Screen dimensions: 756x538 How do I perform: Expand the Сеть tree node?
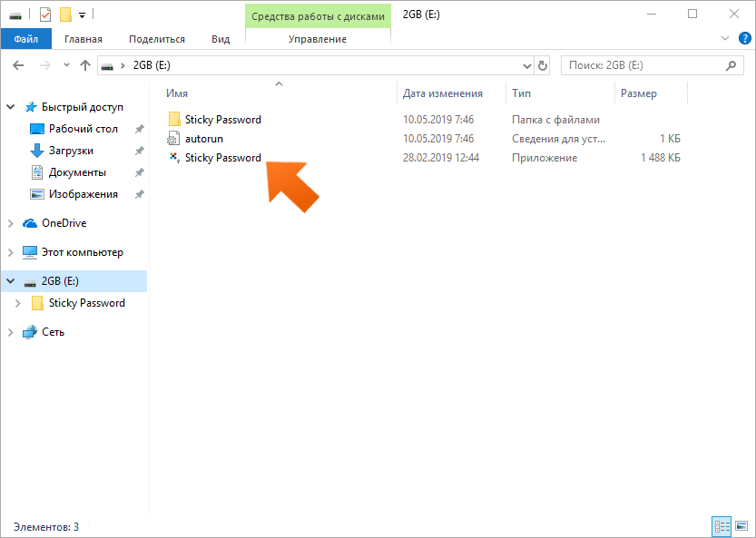[x=11, y=332]
